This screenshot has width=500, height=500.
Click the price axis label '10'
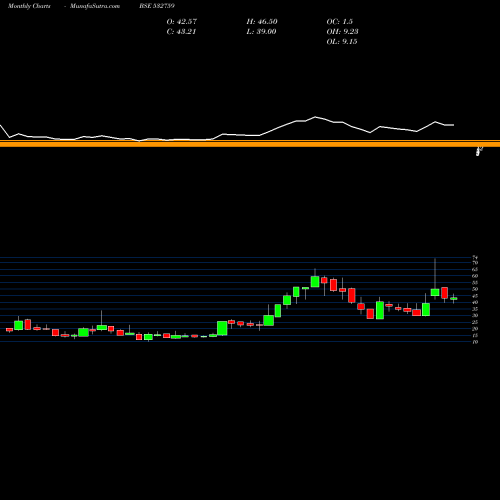(x=475, y=342)
